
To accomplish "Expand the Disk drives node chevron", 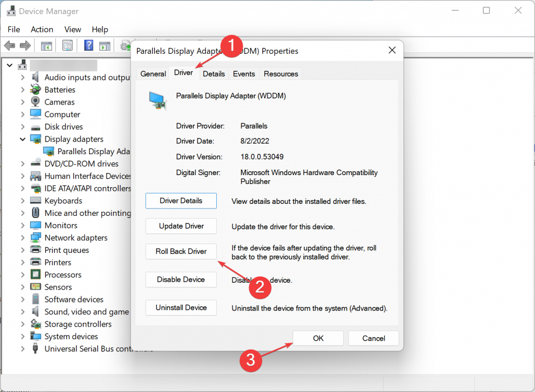I will click(22, 126).
